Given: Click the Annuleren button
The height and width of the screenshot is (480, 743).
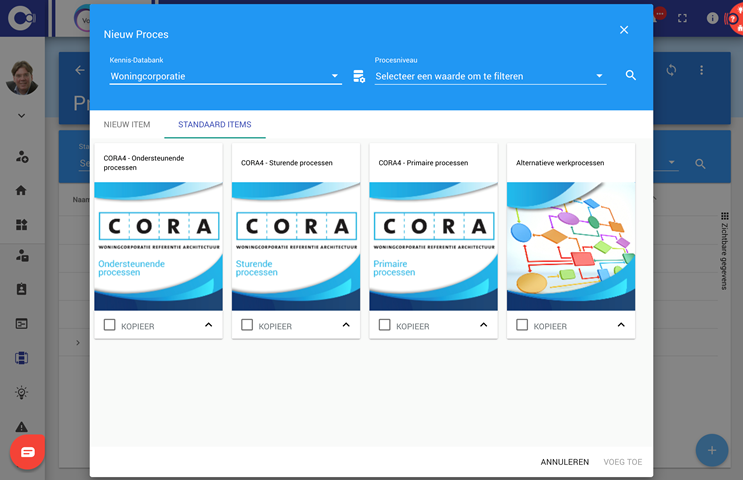Looking at the screenshot, I should point(565,462).
